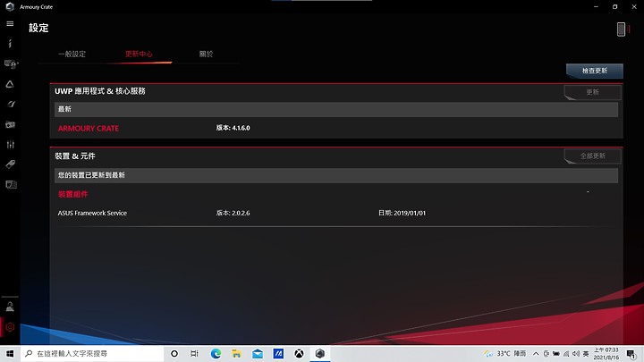Open the Featured deals tag icon
The height and width of the screenshot is (362, 644).
[x=10, y=164]
